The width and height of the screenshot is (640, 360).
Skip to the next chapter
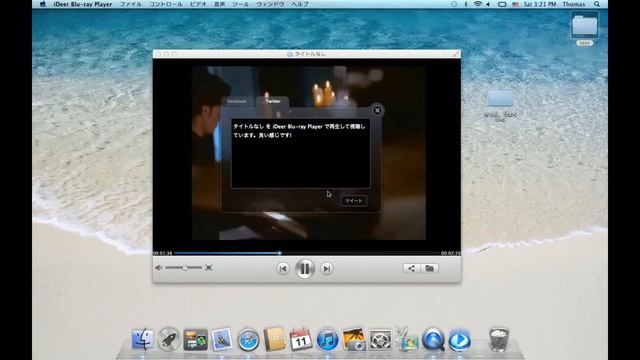tap(327, 269)
